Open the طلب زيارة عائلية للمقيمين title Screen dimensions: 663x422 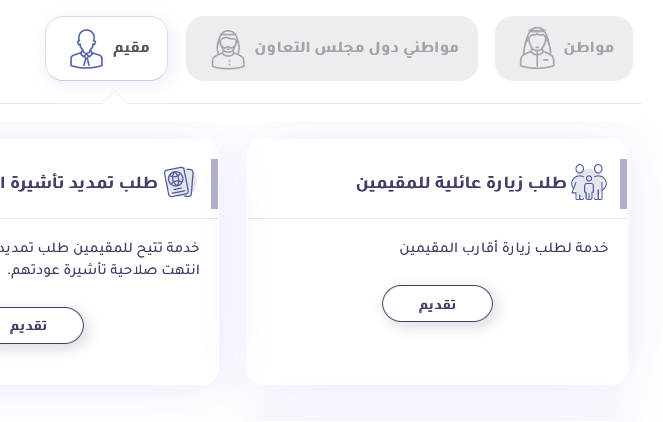tap(461, 183)
